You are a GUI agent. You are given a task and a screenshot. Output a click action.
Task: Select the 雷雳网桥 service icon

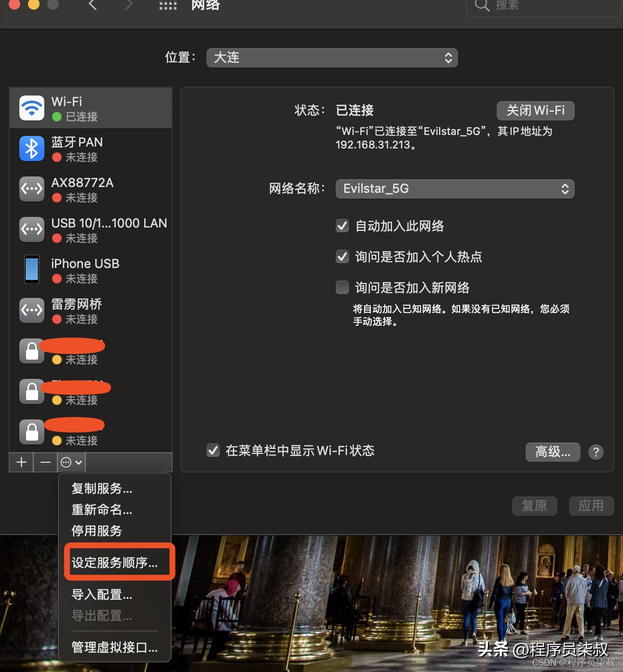pos(31,310)
